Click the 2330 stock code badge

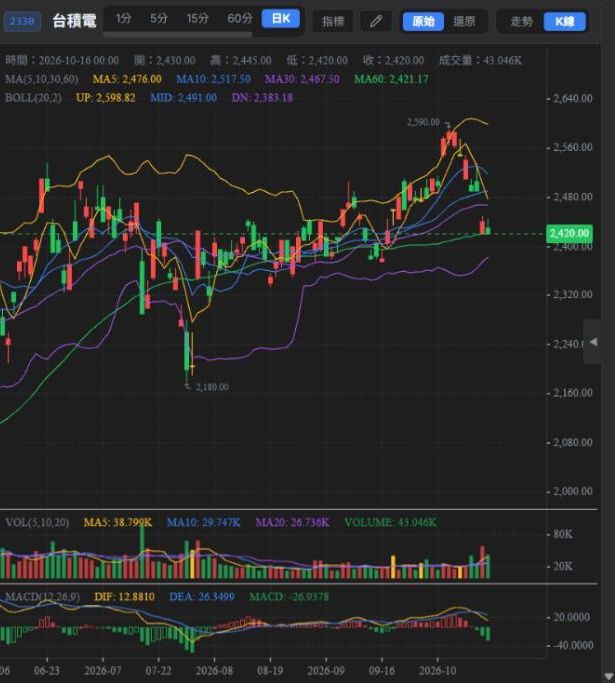coord(22,21)
